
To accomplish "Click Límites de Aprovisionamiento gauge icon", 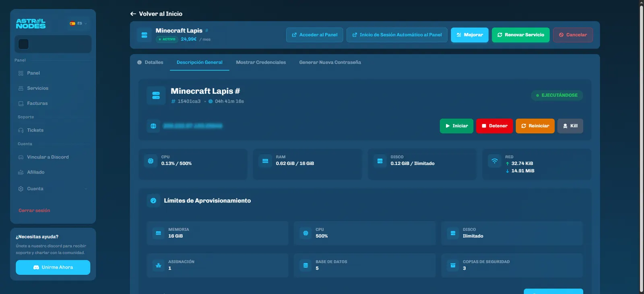I will pyautogui.click(x=153, y=201).
